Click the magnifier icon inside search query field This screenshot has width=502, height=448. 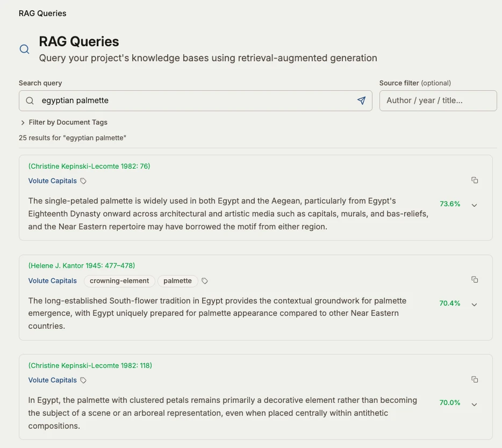(x=30, y=101)
